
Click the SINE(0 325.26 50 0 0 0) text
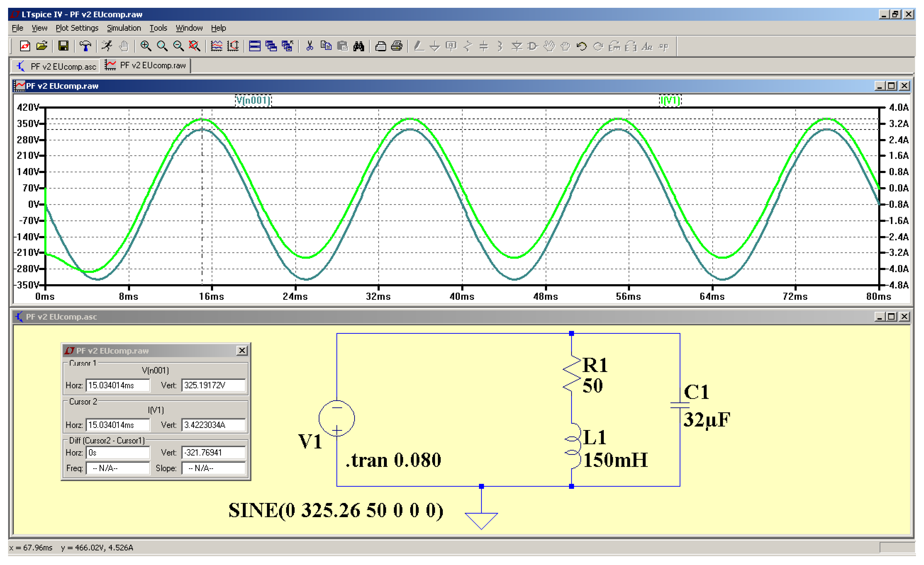[x=336, y=511]
